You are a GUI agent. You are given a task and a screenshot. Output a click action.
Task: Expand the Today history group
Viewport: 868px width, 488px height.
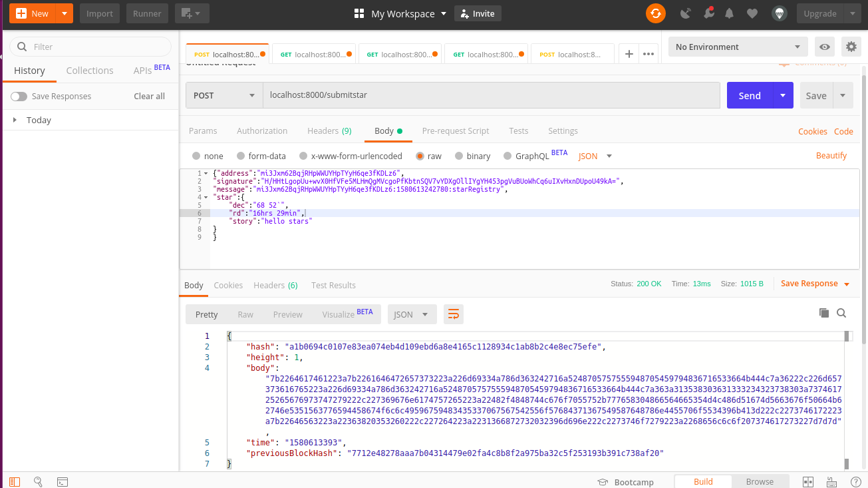pyautogui.click(x=15, y=120)
